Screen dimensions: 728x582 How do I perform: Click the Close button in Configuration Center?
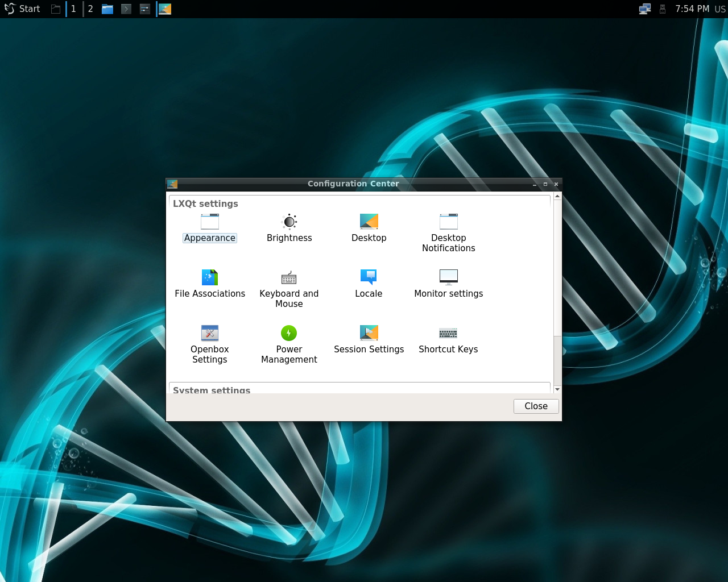[536, 406]
